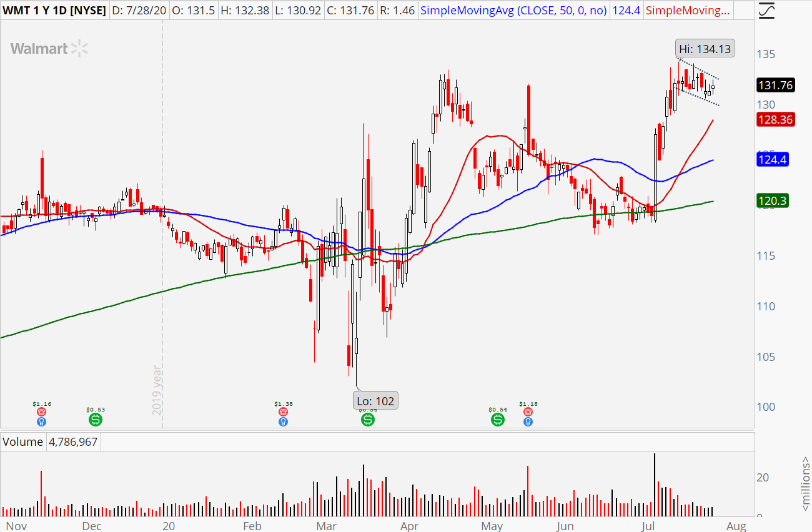This screenshot has height=532, width=812.
Task: Click the red 128.36 moving average tag
Action: pyautogui.click(x=775, y=121)
